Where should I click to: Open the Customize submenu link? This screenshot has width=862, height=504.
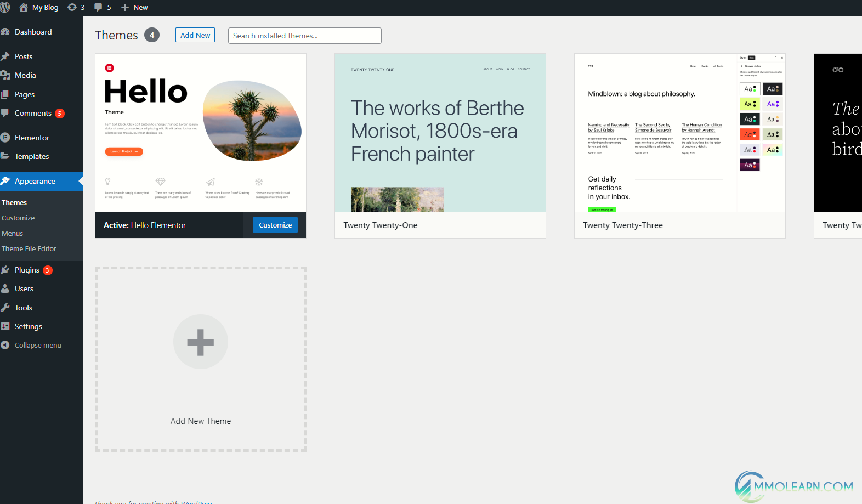click(18, 218)
